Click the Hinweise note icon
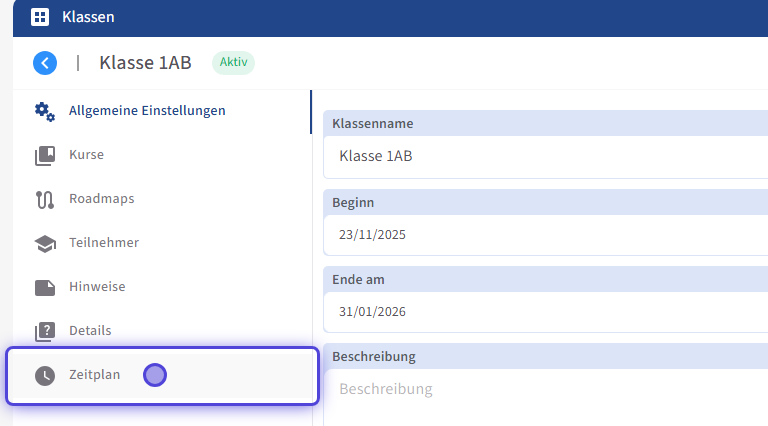The image size is (768, 426). point(45,287)
